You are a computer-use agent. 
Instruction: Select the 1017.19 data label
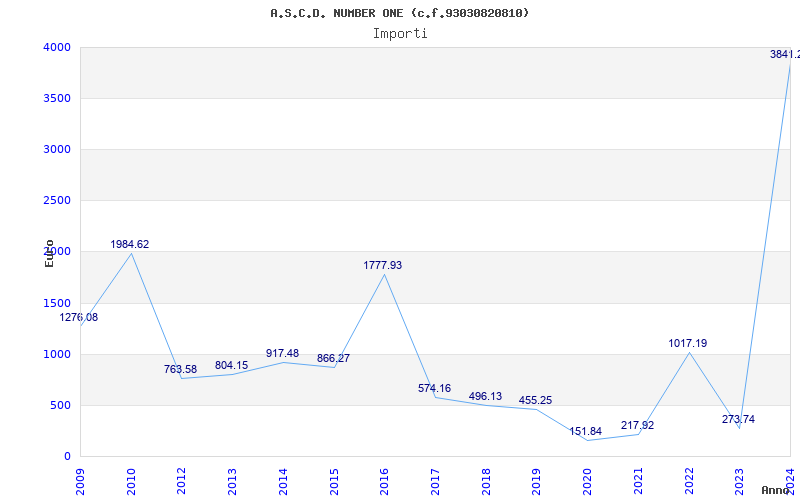[x=688, y=343]
